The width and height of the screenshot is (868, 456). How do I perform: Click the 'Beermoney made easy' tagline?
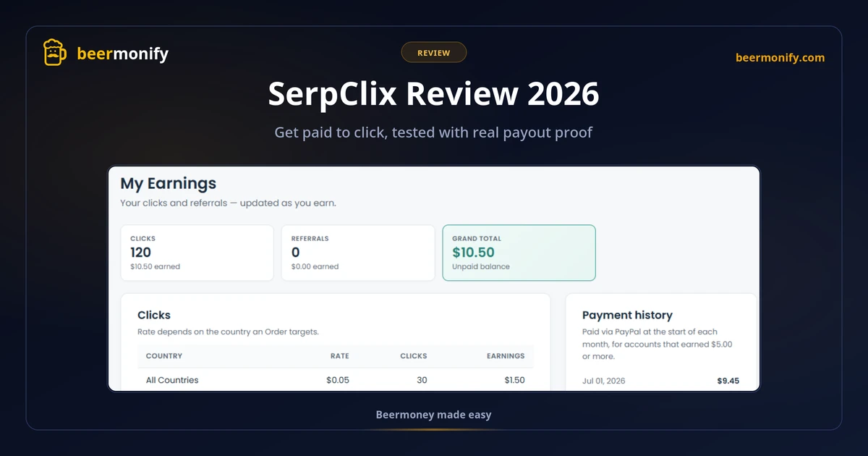[434, 415]
